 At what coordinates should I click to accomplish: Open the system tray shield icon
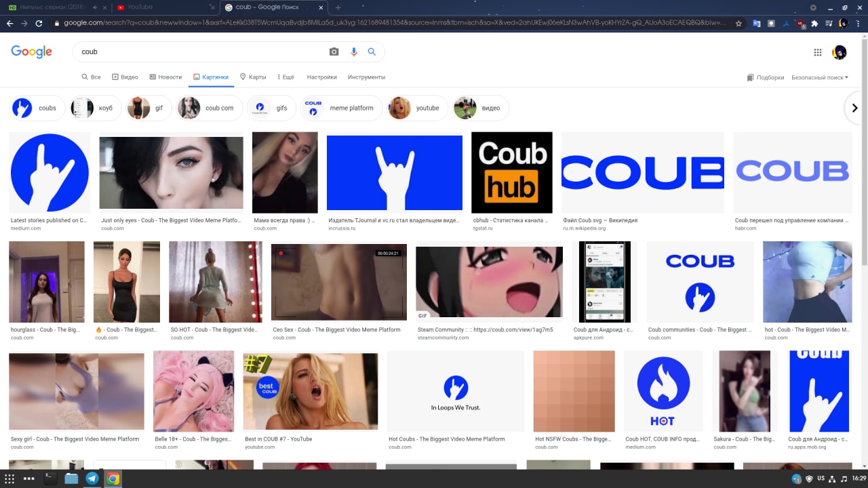coord(809,479)
